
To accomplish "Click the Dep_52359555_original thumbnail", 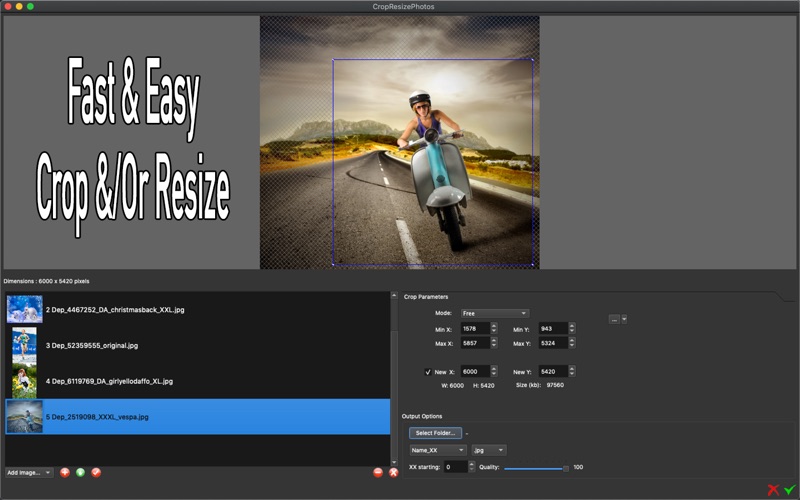I will point(24,345).
